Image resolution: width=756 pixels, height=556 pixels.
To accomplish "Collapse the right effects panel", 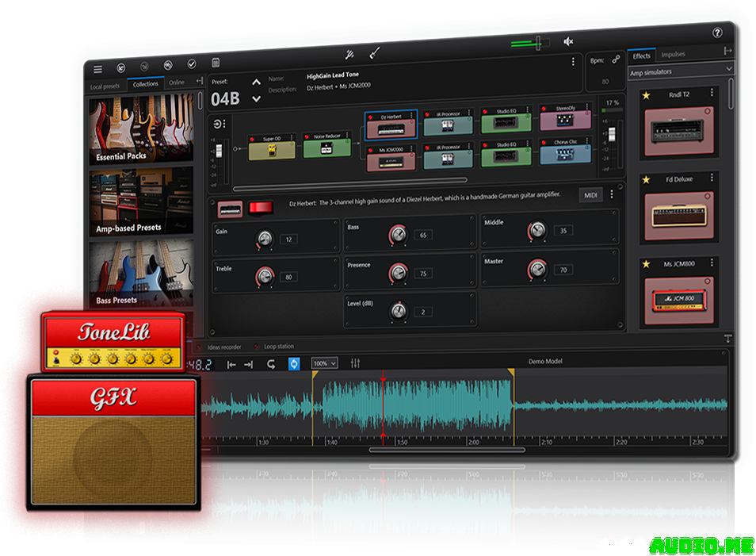I will click(x=728, y=50).
